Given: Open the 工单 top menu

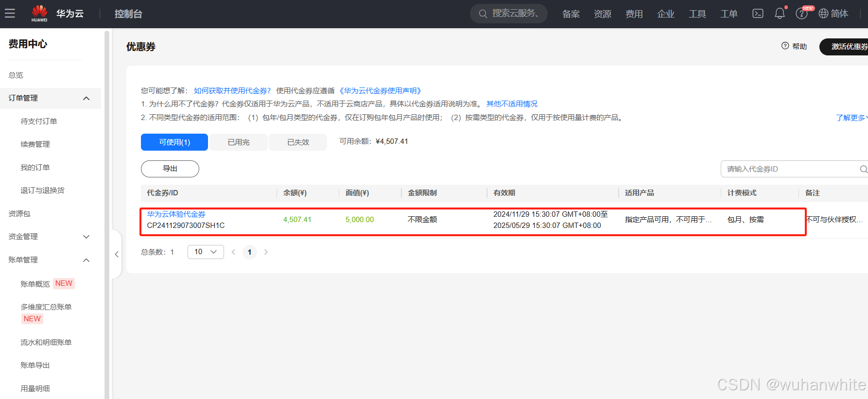Looking at the screenshot, I should (729, 14).
